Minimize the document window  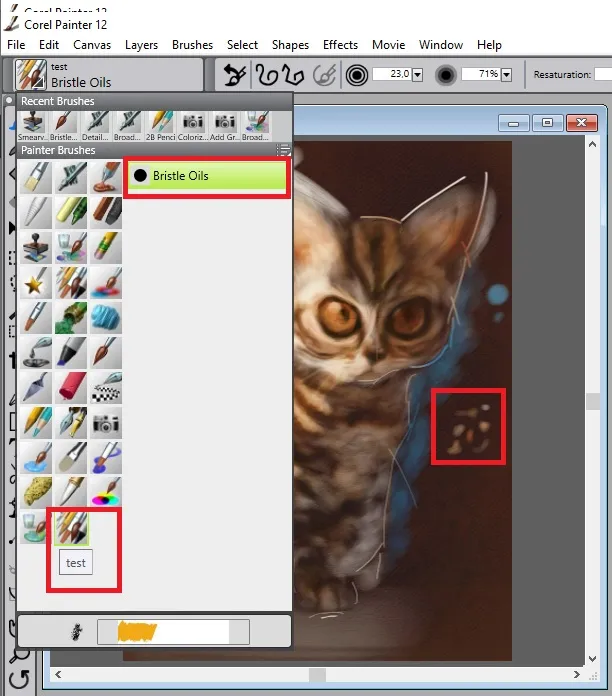tap(513, 123)
